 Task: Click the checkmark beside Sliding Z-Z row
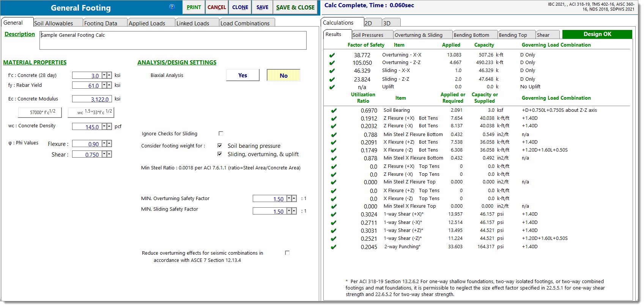pos(332,80)
